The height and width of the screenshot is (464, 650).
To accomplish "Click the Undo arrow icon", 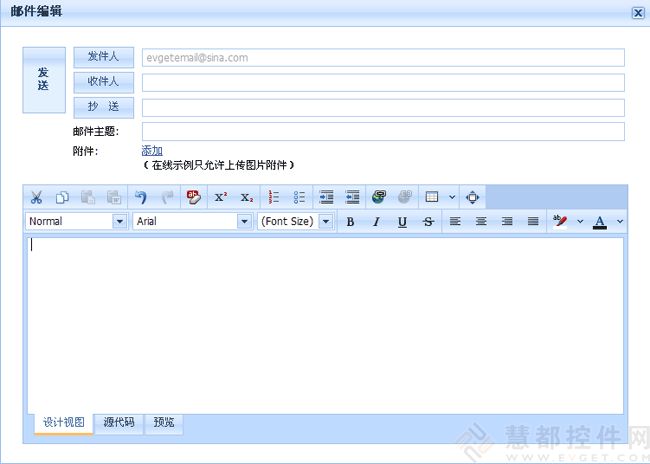I will click(x=141, y=197).
